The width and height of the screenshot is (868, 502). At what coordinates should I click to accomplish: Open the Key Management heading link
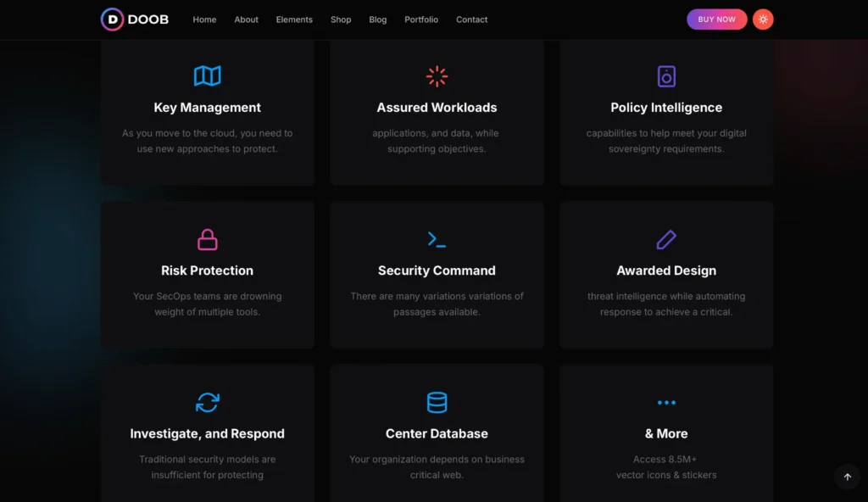[208, 108]
